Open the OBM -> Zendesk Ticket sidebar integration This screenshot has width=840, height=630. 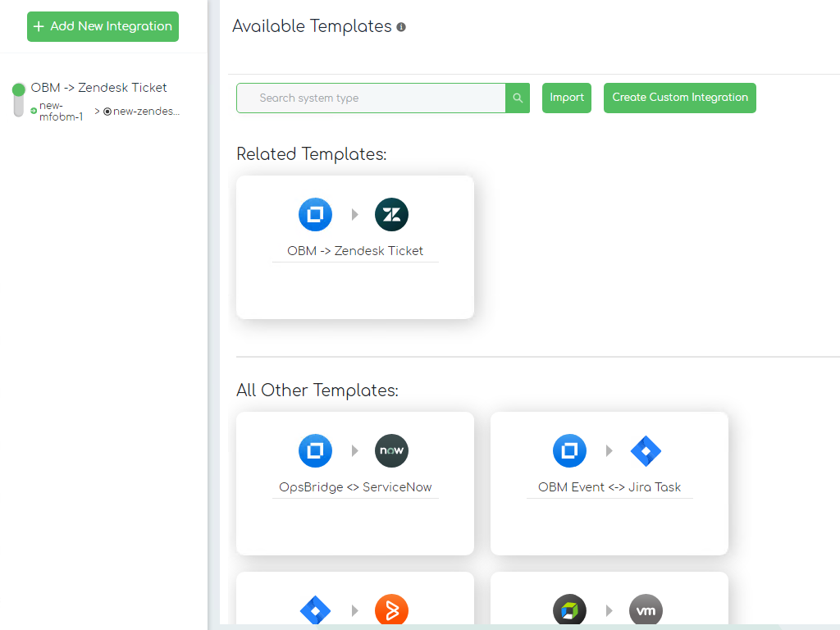click(x=98, y=88)
